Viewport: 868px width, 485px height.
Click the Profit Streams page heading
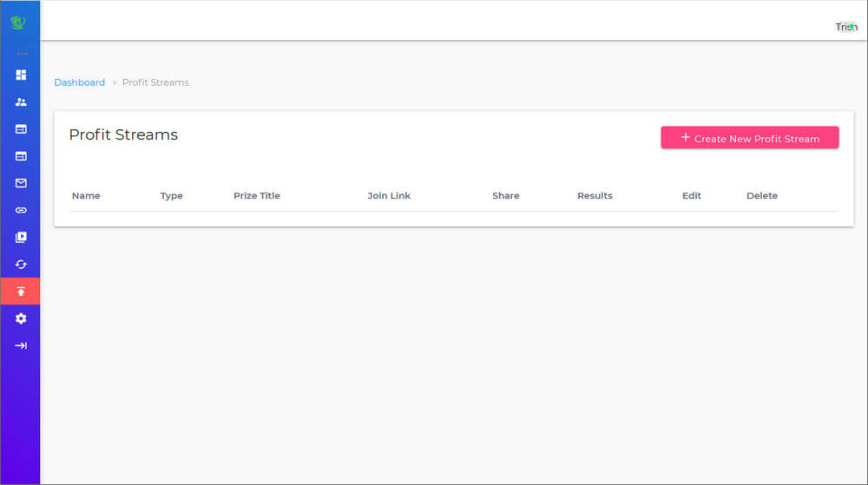pyautogui.click(x=123, y=135)
